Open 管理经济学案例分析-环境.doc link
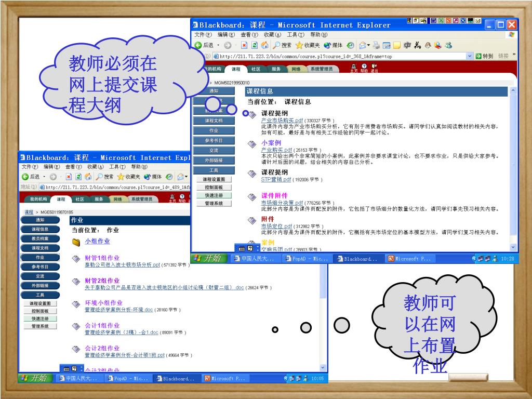 (x=119, y=310)
